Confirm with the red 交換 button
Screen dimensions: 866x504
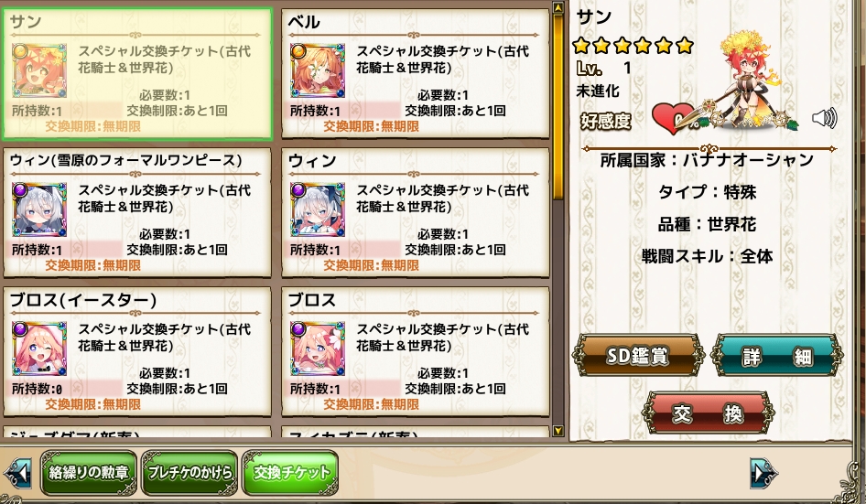(708, 413)
